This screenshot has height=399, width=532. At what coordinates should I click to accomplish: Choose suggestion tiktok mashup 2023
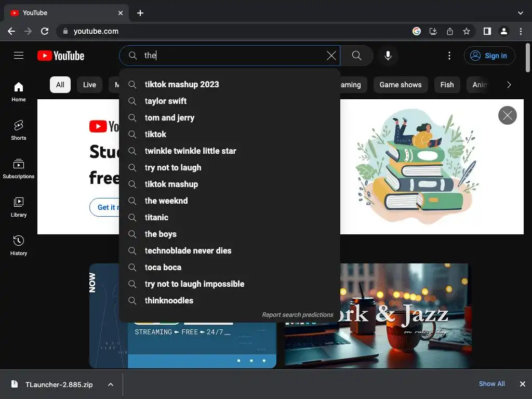coord(229,85)
